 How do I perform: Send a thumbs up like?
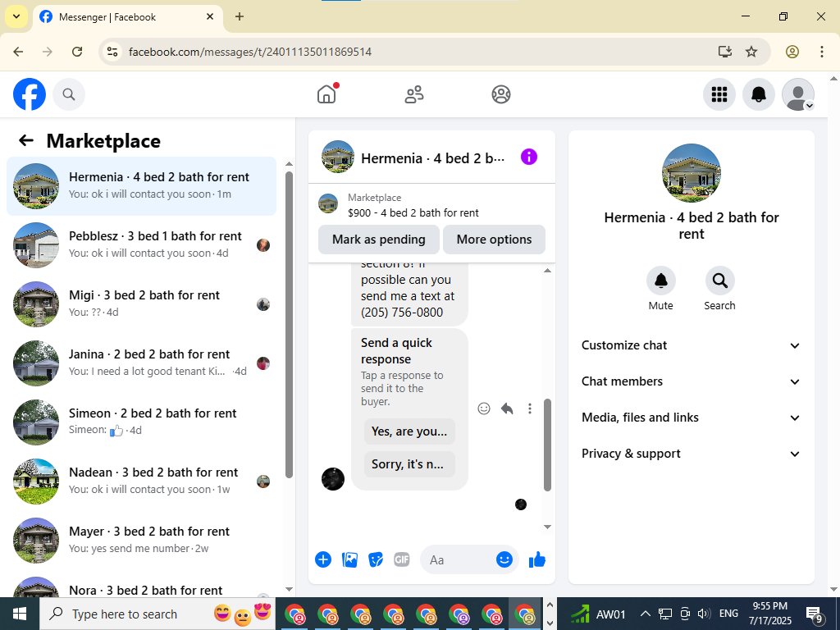coord(536,559)
